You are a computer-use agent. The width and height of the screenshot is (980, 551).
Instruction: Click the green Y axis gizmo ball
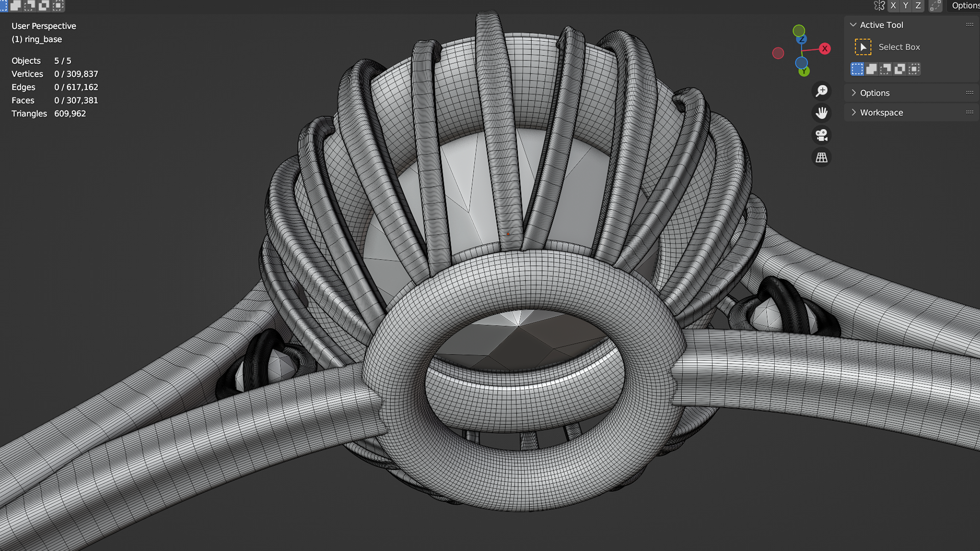tap(804, 71)
